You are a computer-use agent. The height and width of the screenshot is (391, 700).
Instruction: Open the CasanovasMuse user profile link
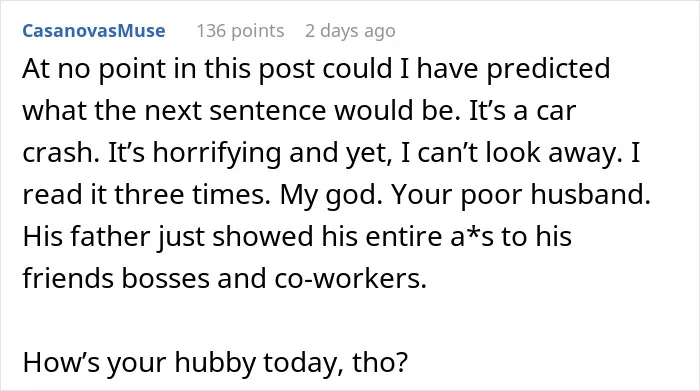pyautogui.click(x=94, y=31)
